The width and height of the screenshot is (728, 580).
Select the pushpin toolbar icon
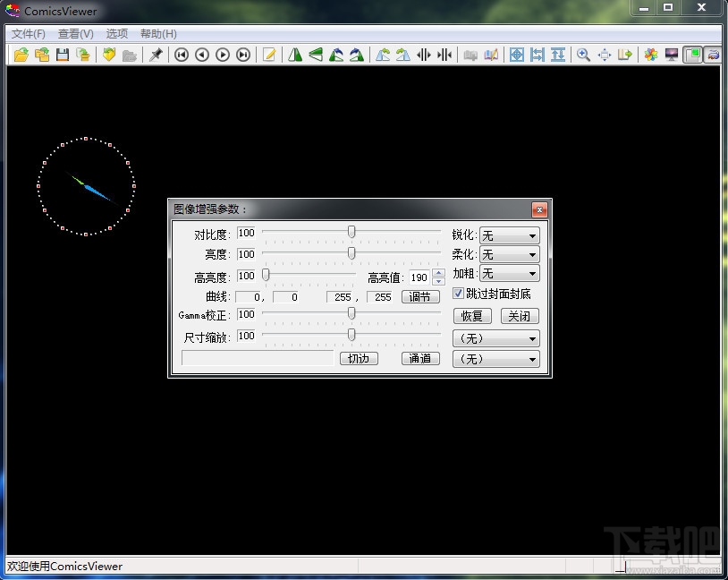(x=155, y=55)
